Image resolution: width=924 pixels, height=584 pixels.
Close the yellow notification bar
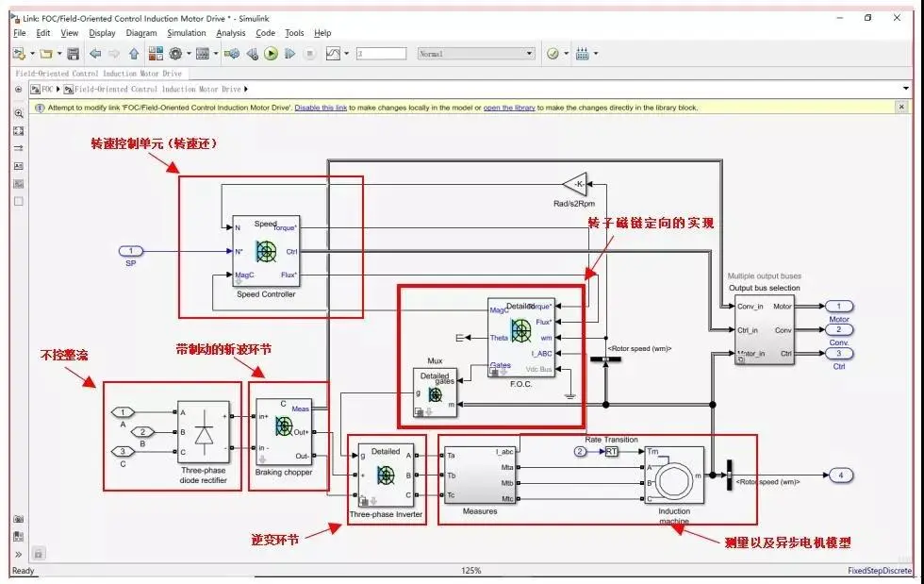tap(901, 107)
